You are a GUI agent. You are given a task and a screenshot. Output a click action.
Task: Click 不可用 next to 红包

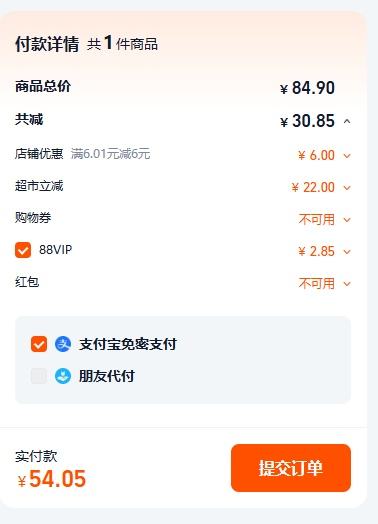[x=317, y=283]
